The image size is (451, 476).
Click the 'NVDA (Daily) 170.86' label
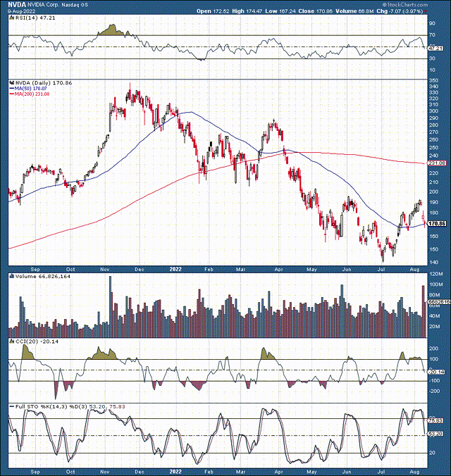coord(44,82)
